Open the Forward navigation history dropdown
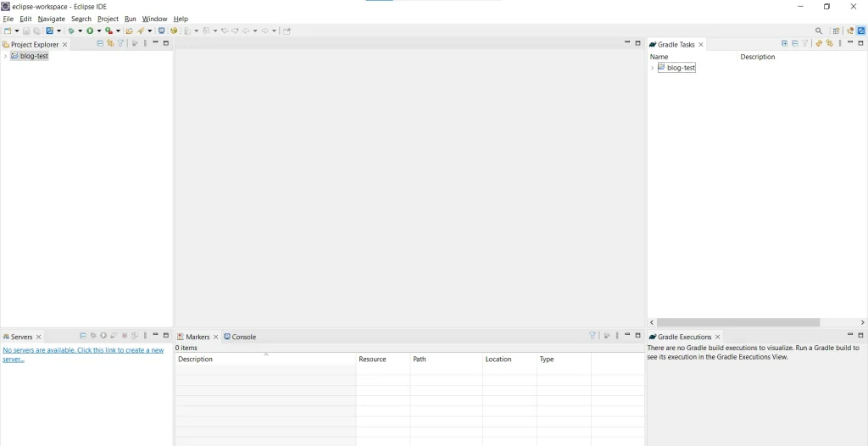 274,31
